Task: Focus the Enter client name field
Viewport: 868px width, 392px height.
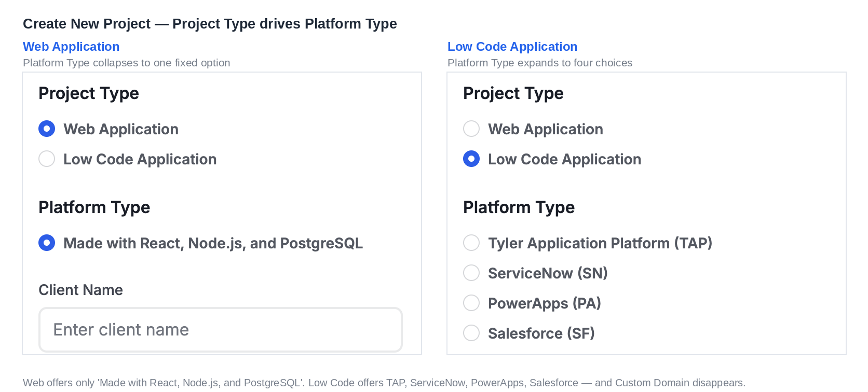Action: tap(221, 330)
